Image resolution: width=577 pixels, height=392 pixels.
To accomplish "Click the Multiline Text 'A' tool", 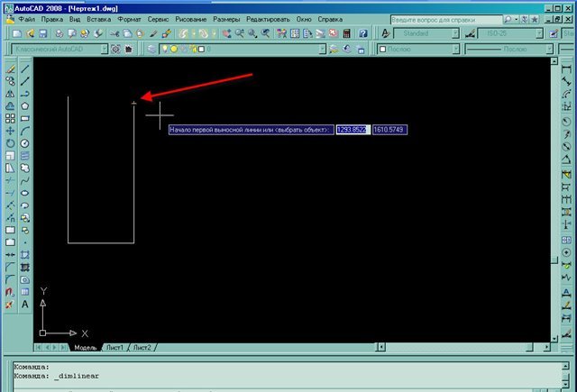I will tap(25, 305).
